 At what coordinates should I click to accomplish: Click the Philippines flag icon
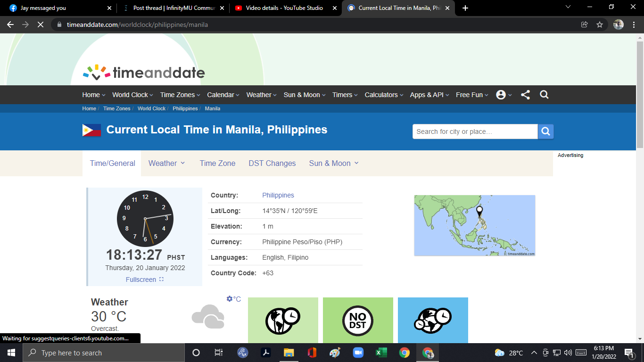pyautogui.click(x=91, y=130)
